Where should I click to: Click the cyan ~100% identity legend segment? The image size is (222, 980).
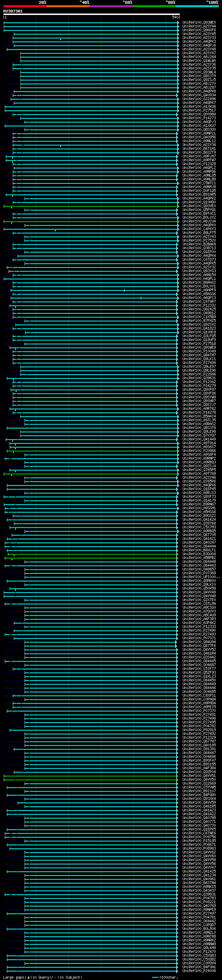pos(197,6)
